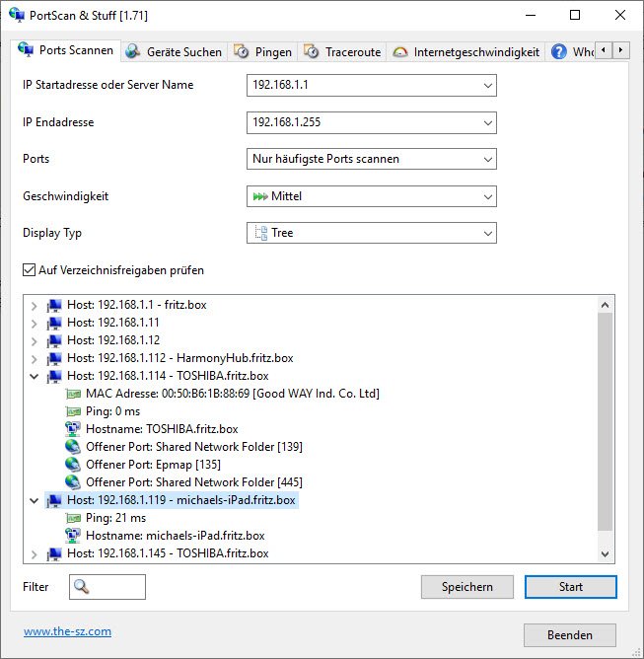Select Offener Port Shared Network Folder [139]
The width and height of the screenshot is (644, 659).
pos(194,447)
